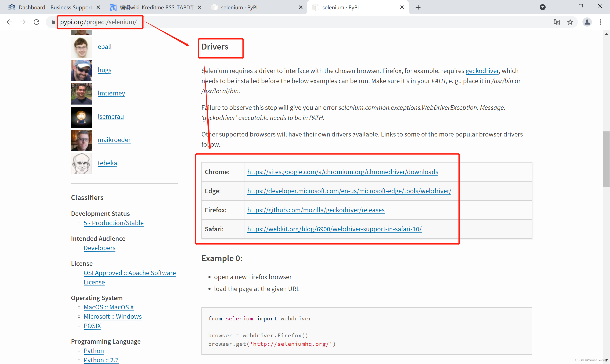The height and width of the screenshot is (364, 610).
Task: Open the lmtierney maintainer link
Action: pyautogui.click(x=111, y=93)
